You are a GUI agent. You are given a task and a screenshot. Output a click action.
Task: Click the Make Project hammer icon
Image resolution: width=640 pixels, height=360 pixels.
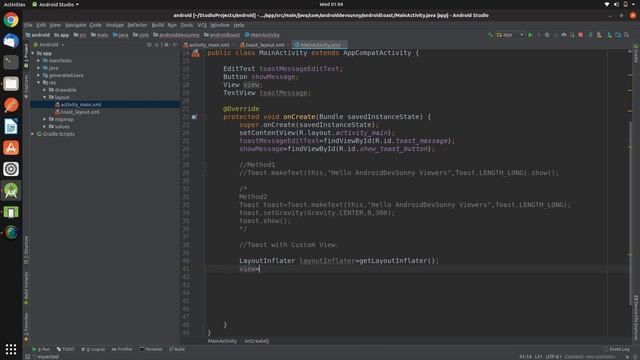490,35
